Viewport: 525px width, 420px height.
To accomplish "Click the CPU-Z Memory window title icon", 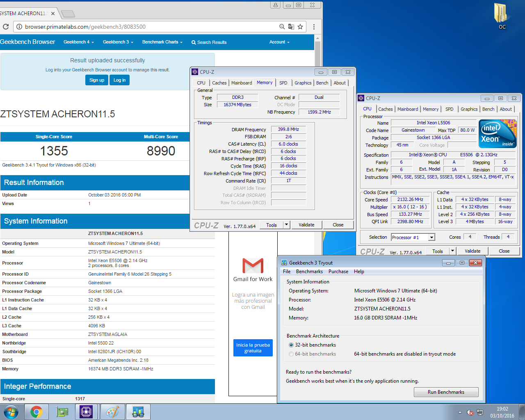I will [195, 72].
